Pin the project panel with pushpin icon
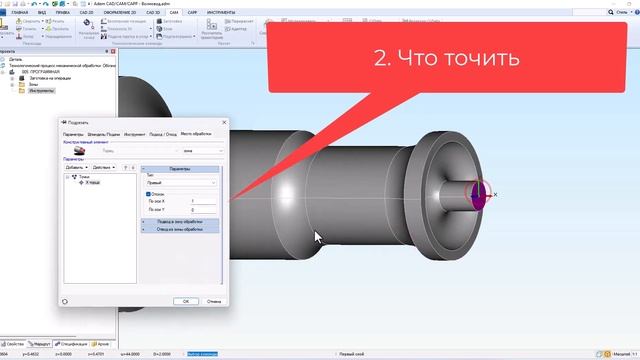The image size is (640, 360). point(107,51)
